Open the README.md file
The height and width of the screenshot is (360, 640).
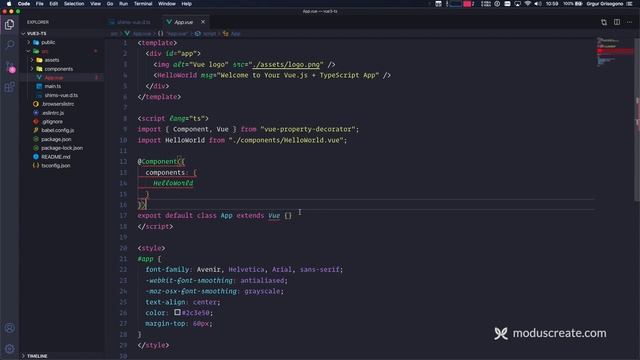coord(62,157)
